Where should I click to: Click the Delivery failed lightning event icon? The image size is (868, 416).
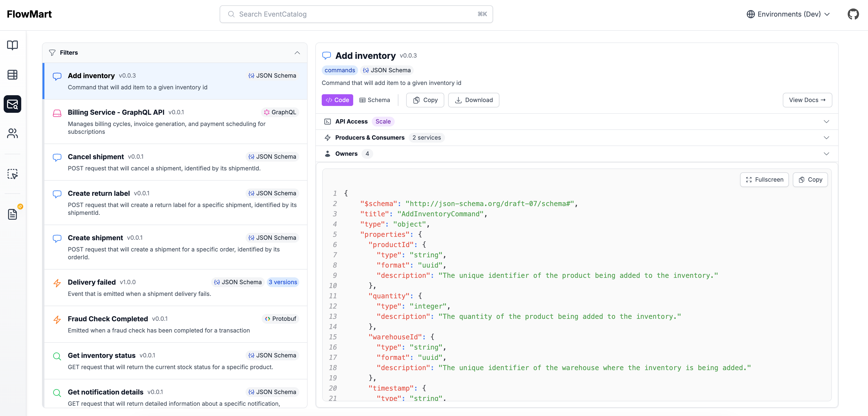[x=57, y=283]
